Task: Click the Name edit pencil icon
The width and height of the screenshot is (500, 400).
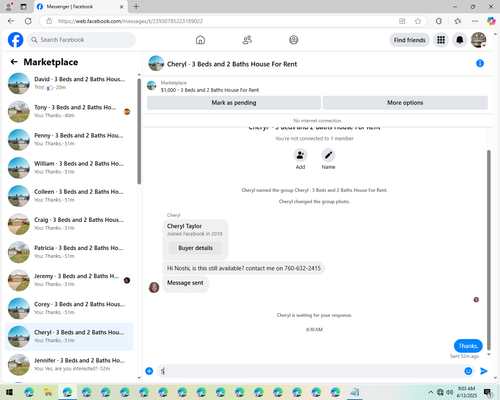Action: point(328,155)
